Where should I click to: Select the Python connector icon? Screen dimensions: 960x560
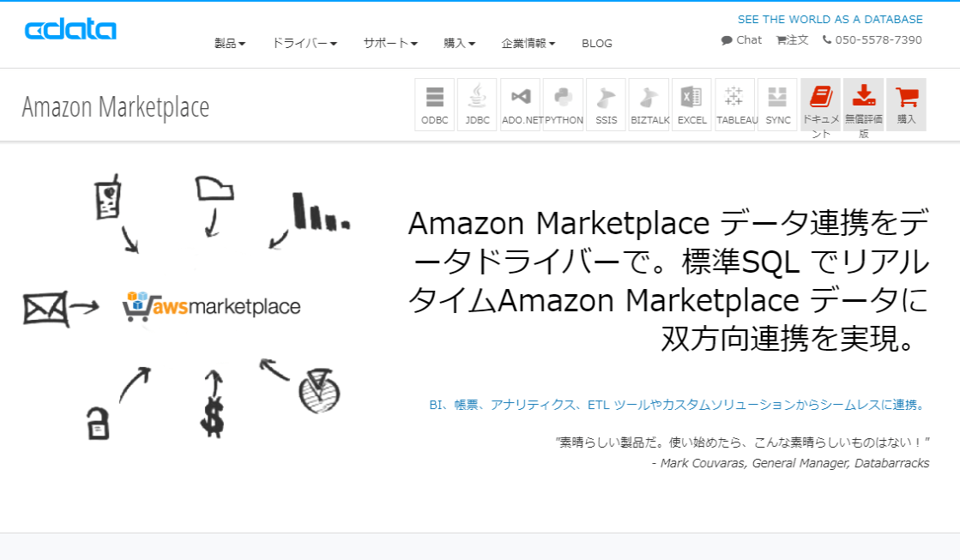564,104
